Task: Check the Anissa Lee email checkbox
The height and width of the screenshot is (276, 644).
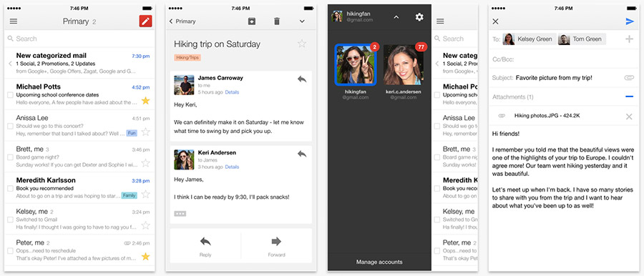Action: coord(10,126)
